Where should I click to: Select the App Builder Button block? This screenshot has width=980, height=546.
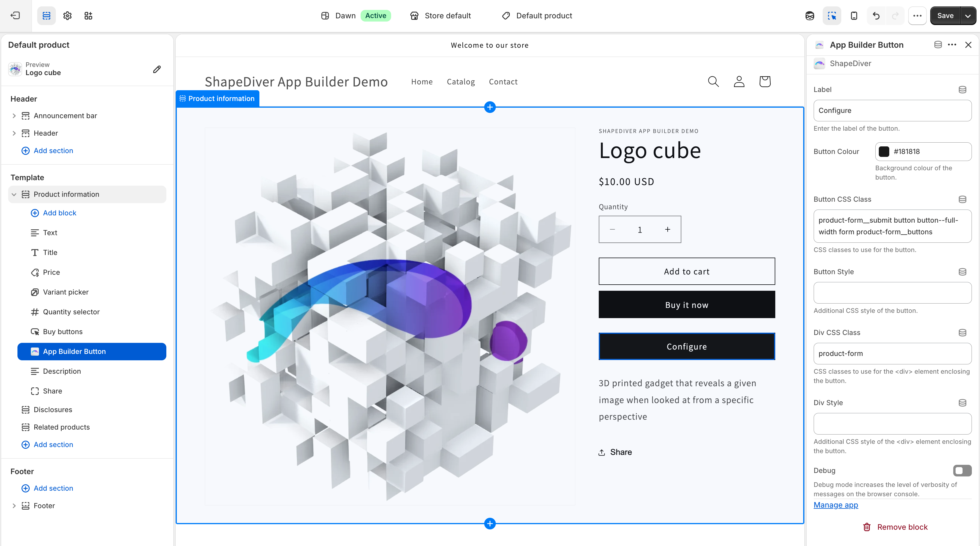click(x=92, y=351)
